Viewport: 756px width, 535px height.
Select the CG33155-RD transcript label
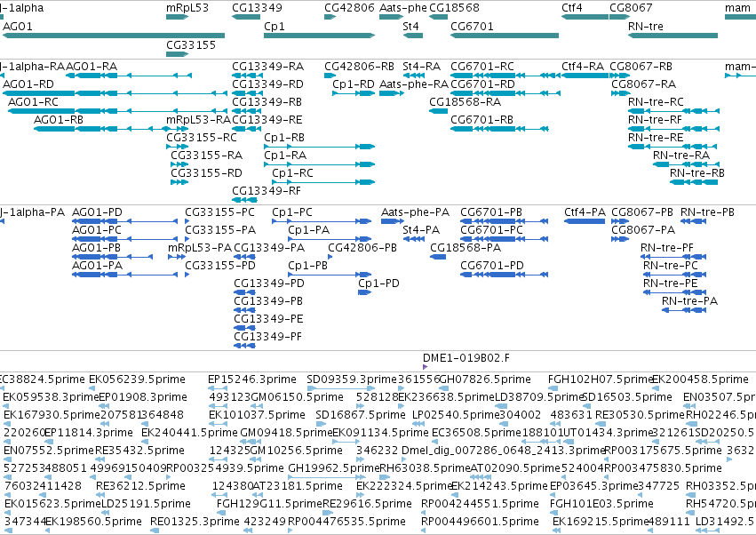click(x=206, y=173)
